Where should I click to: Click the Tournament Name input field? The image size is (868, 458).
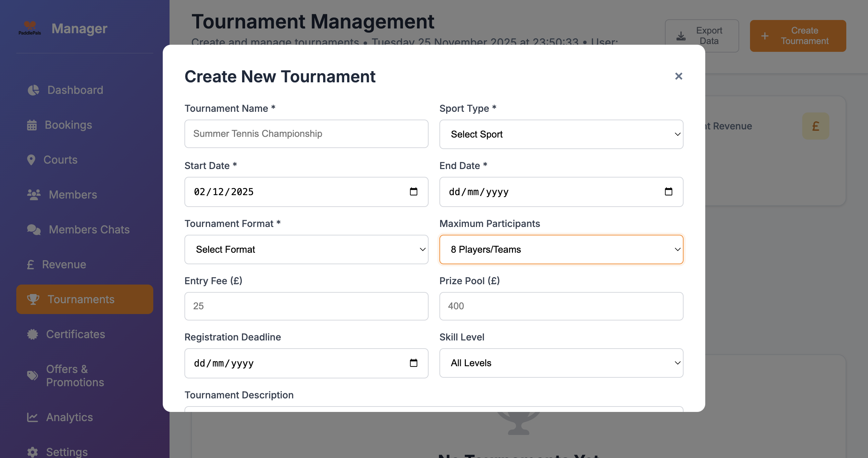[306, 133]
